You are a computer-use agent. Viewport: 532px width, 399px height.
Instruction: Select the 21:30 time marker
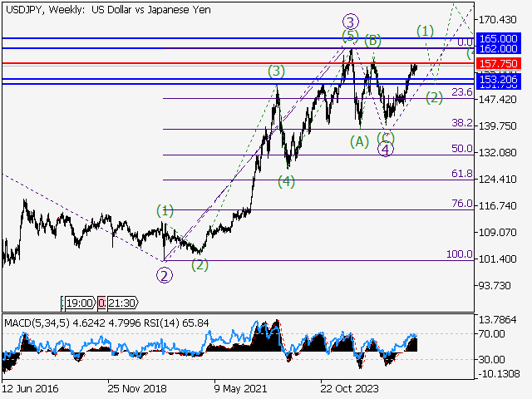tap(121, 303)
